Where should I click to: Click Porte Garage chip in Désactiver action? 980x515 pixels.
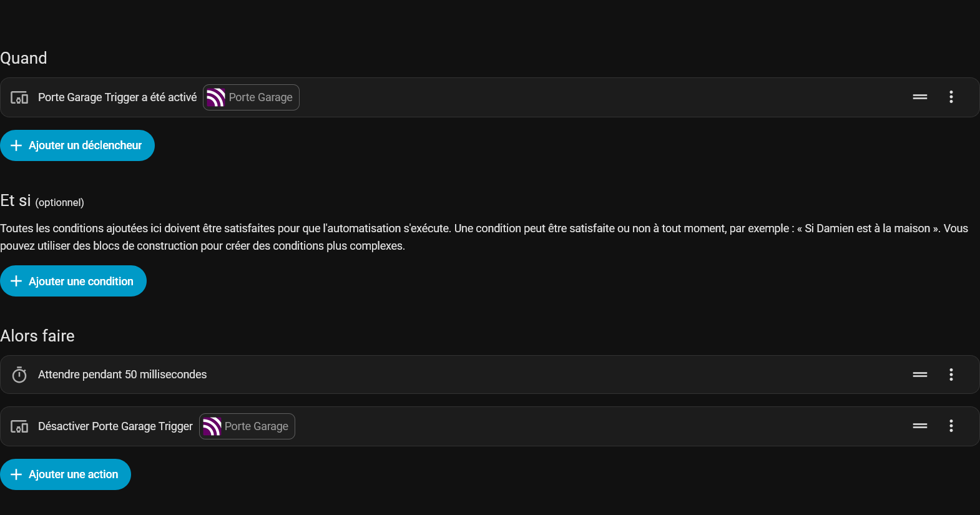click(247, 426)
